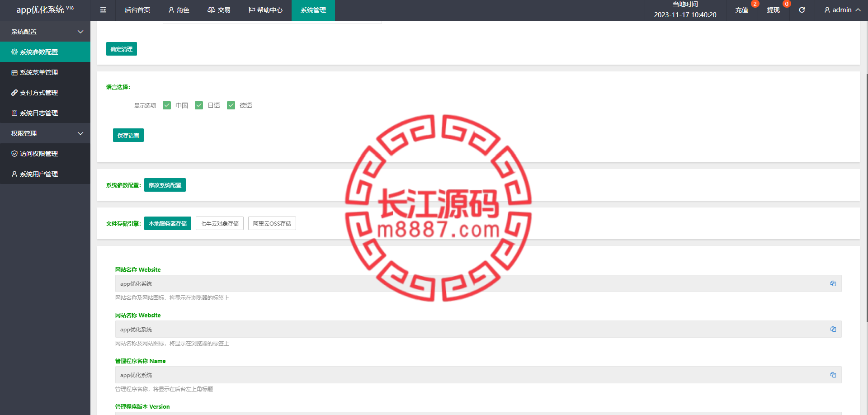Open 系统用户管理 in sidebar

coord(45,174)
